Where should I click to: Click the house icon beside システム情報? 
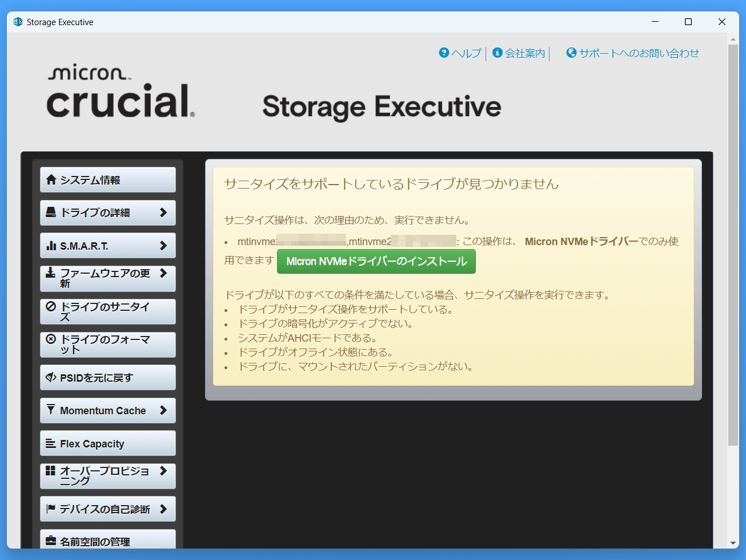click(51, 179)
